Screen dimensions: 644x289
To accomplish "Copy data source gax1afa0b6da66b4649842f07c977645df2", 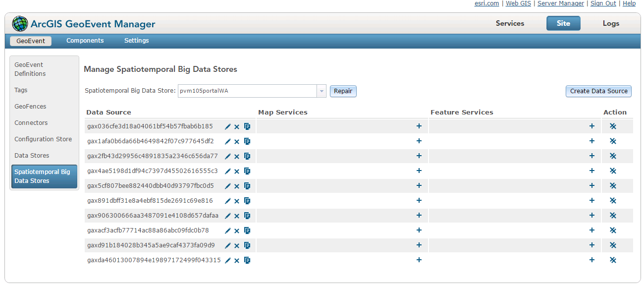I will tap(247, 141).
